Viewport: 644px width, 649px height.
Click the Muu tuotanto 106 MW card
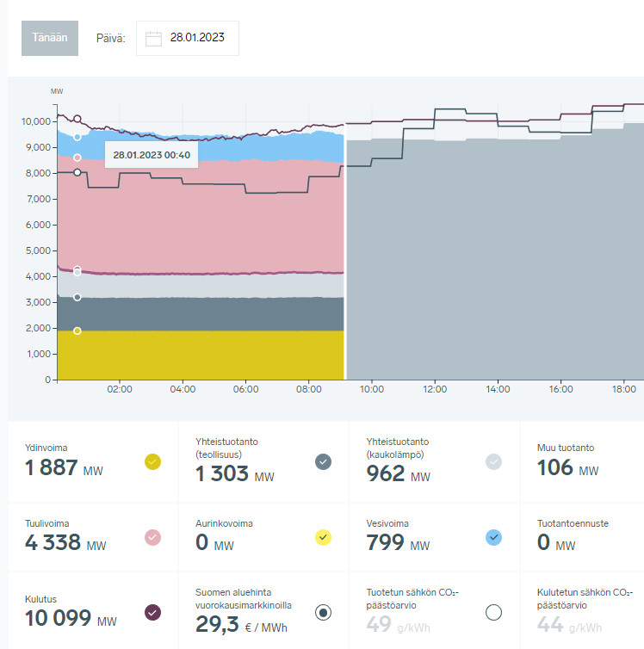coord(582,462)
